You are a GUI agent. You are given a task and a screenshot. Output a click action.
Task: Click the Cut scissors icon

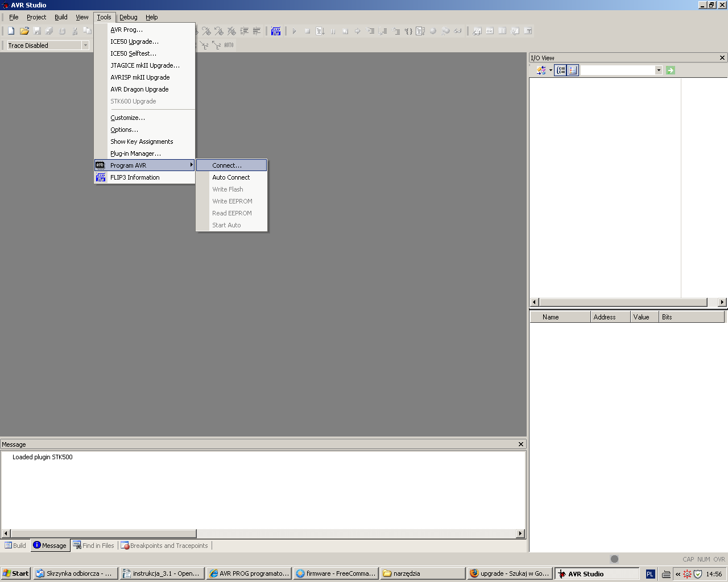point(75,31)
